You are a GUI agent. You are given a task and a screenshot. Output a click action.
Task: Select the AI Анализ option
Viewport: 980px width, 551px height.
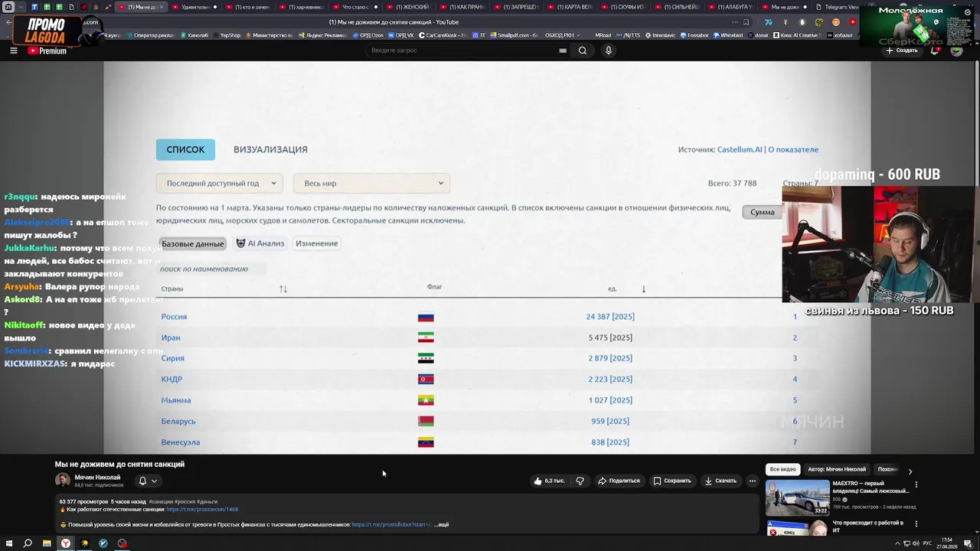click(x=260, y=243)
